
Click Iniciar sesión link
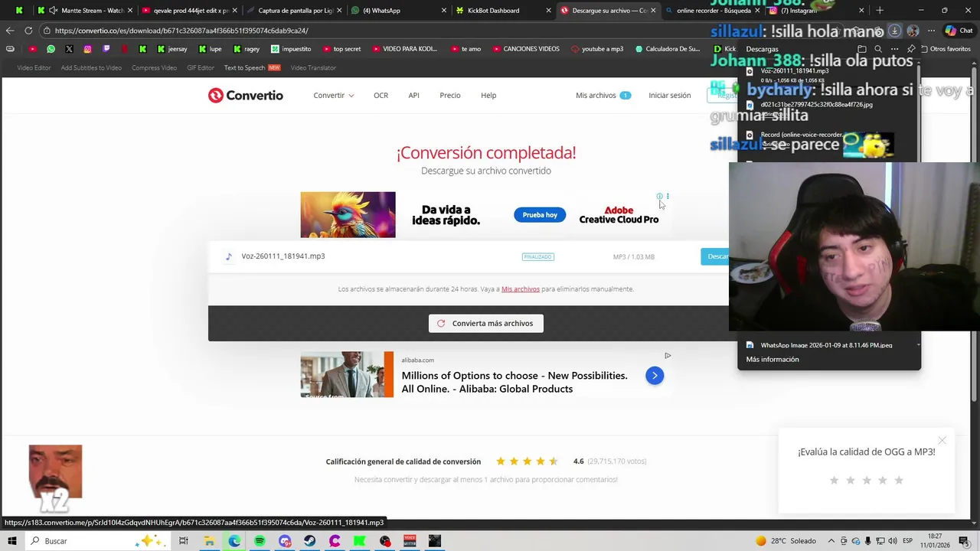(669, 95)
